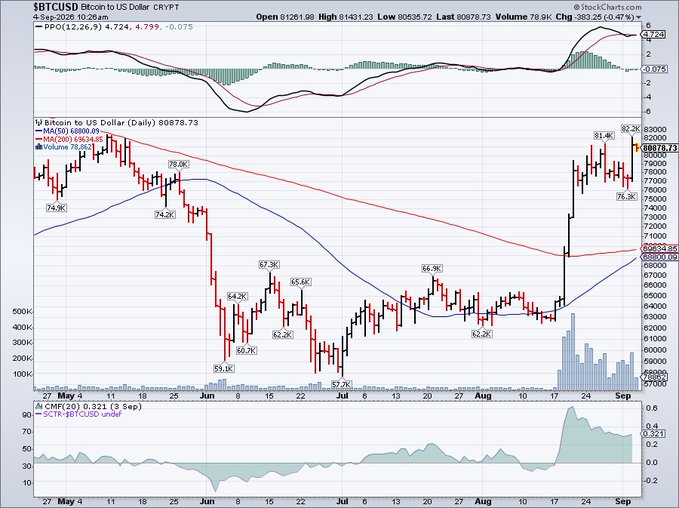Click the MA(50) 68800.09 legend text
The image size is (679, 508).
click(x=71, y=131)
